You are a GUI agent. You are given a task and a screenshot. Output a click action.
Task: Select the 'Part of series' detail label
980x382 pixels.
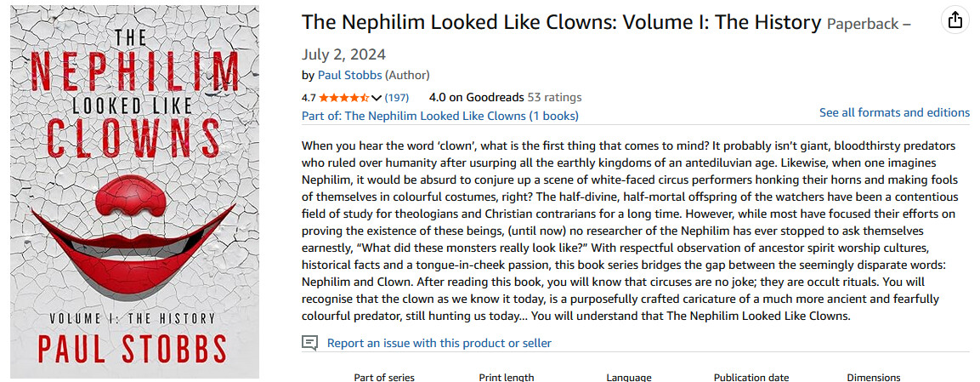tap(383, 377)
